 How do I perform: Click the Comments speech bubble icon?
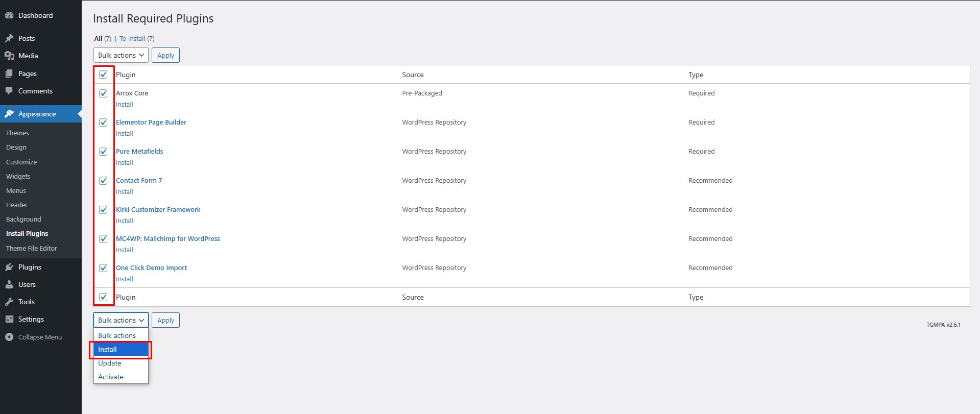coord(9,91)
